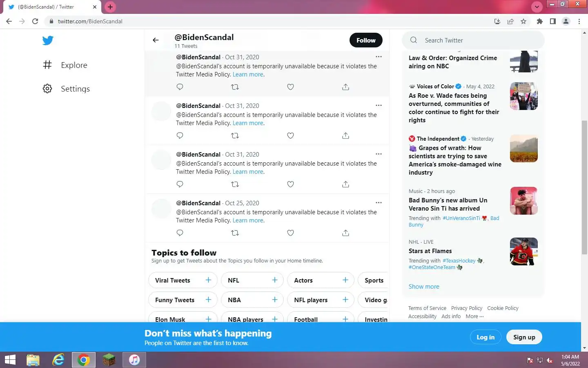Open the tab search dropdown arrow
Image resolution: width=588 pixels, height=368 pixels.
[537, 7]
